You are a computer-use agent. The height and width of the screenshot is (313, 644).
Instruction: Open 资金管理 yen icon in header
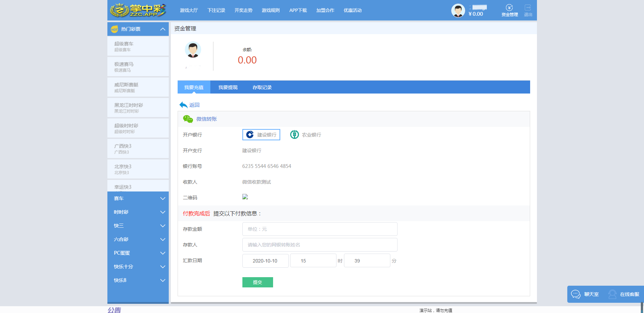coord(509,8)
